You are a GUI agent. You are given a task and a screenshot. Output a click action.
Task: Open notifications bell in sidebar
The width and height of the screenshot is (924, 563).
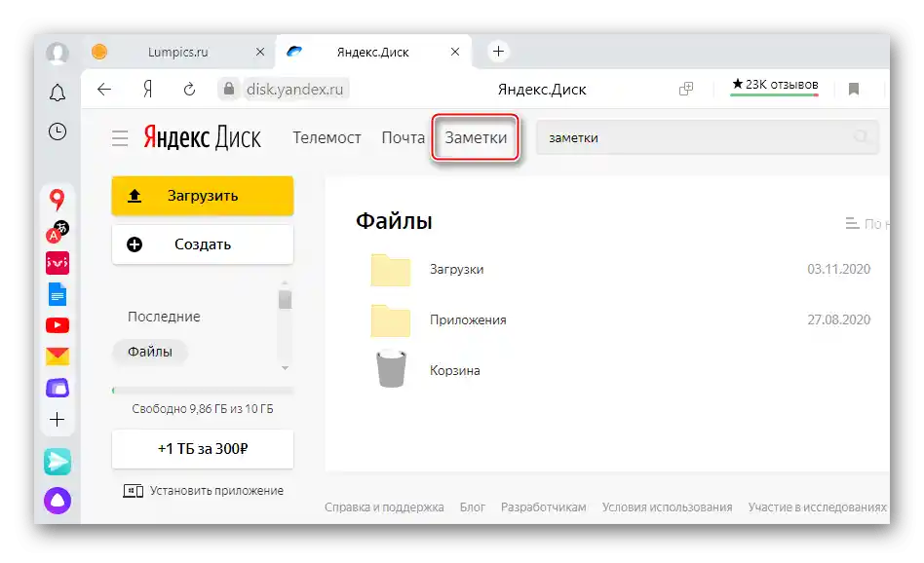(58, 93)
